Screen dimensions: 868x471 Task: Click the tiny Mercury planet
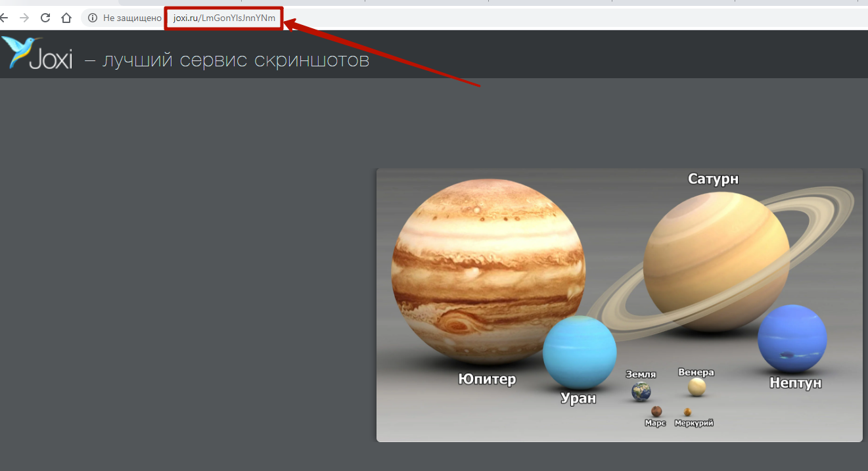[687, 412]
